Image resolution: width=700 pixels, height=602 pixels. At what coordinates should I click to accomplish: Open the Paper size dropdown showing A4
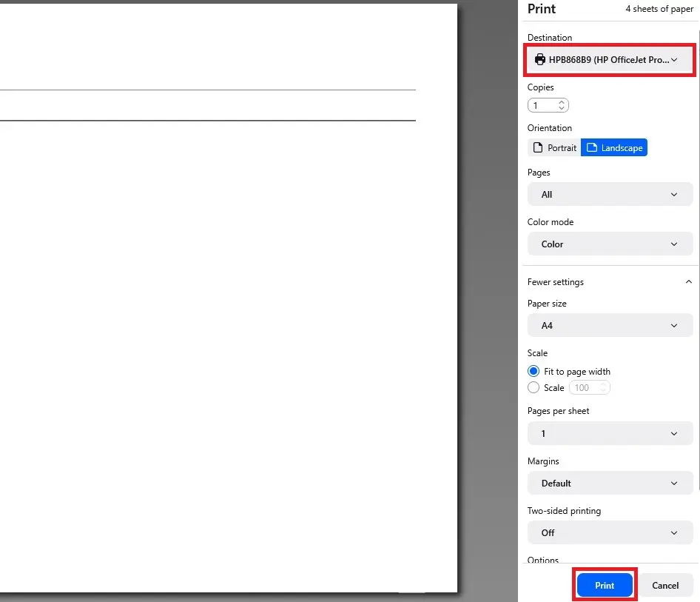click(610, 325)
